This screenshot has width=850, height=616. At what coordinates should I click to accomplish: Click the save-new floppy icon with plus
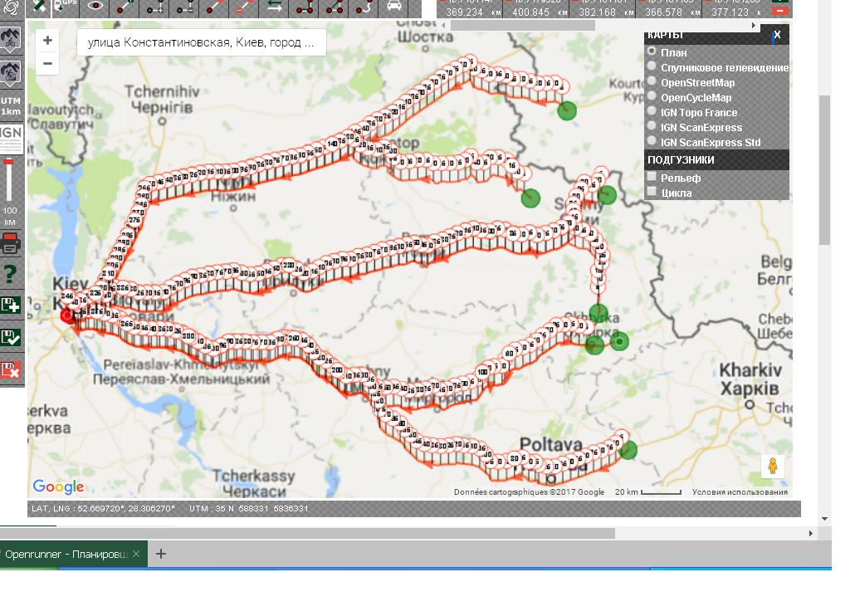pyautogui.click(x=11, y=305)
